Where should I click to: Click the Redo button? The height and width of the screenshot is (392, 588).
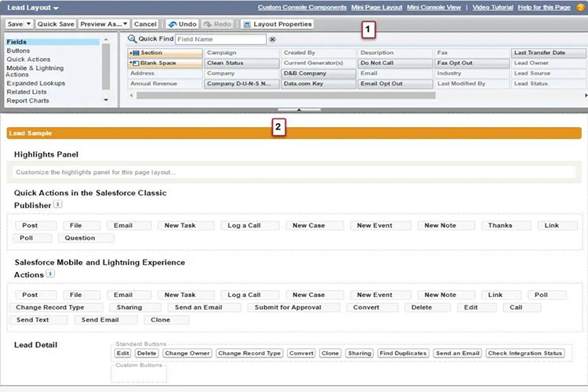point(217,24)
